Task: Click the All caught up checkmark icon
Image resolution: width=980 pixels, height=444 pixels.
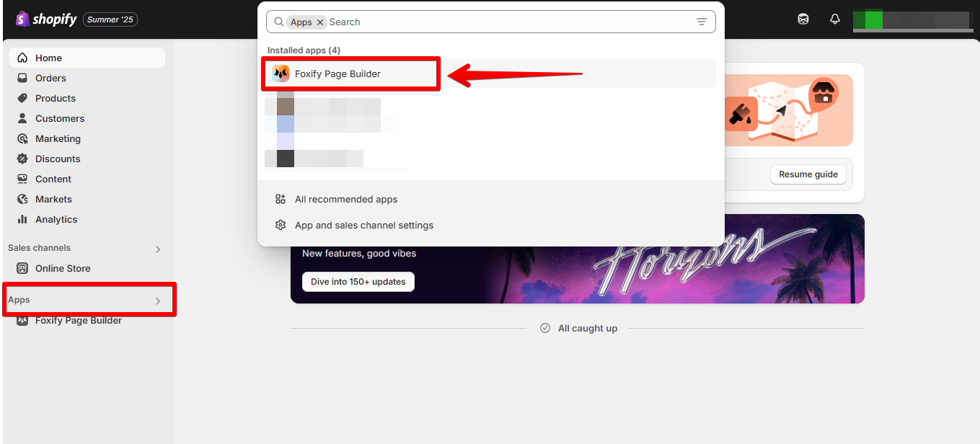Action: coord(545,328)
